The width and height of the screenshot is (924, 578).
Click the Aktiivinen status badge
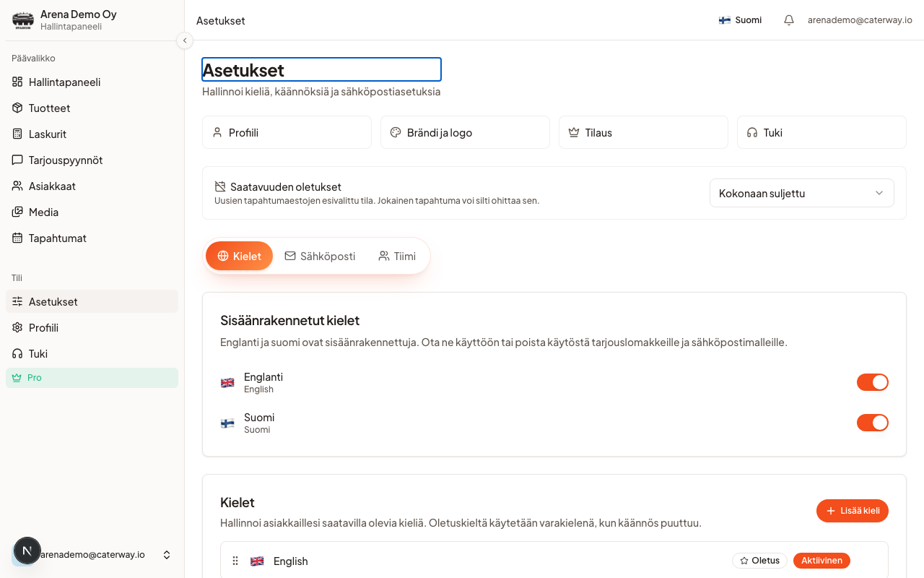pyautogui.click(x=821, y=561)
